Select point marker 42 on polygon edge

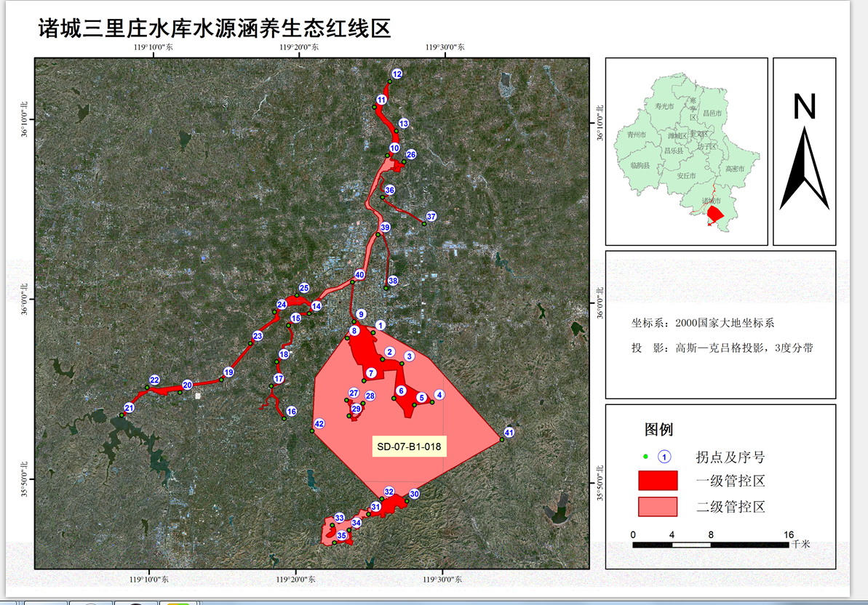[319, 424]
